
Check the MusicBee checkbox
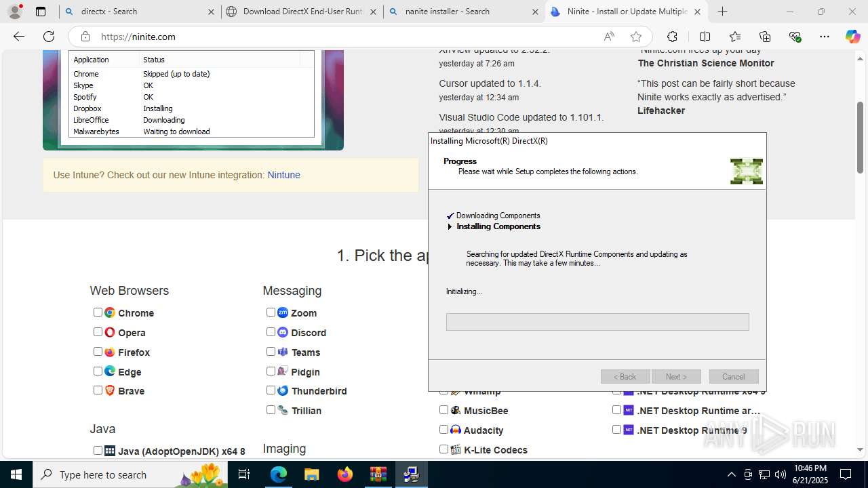pos(443,410)
